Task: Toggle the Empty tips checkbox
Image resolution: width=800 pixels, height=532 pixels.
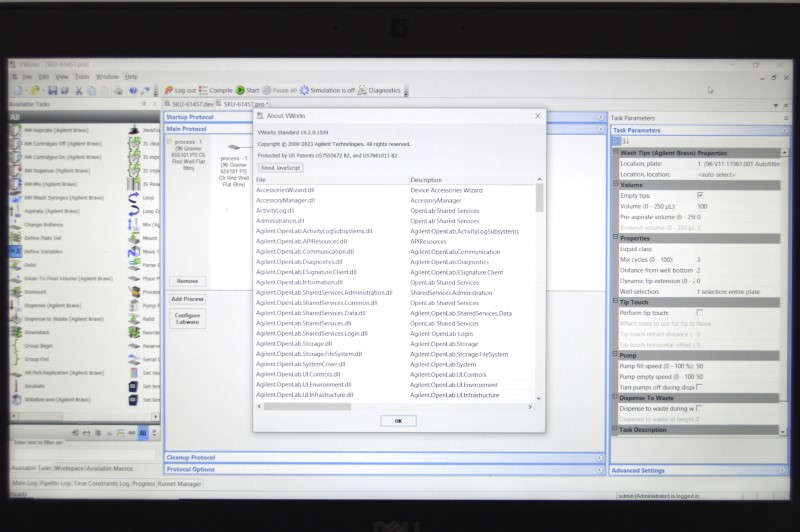Action: click(699, 195)
